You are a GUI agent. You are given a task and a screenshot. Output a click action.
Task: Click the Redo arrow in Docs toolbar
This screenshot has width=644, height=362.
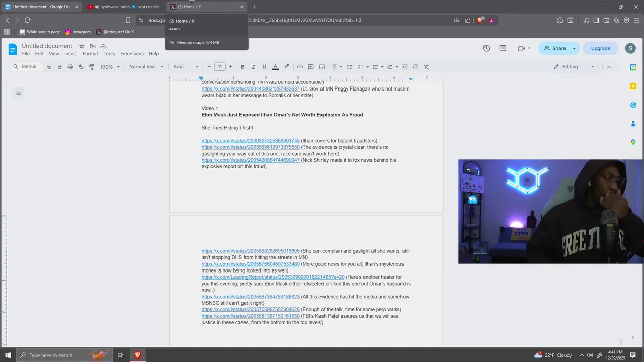coord(59,67)
